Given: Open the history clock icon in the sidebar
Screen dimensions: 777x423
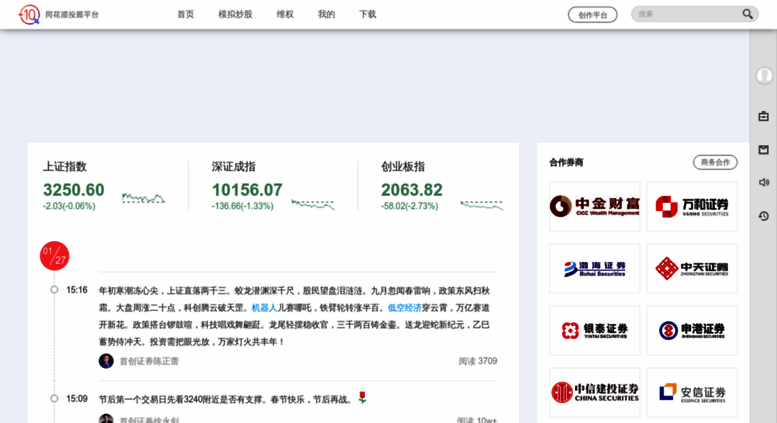Looking at the screenshot, I should (764, 216).
